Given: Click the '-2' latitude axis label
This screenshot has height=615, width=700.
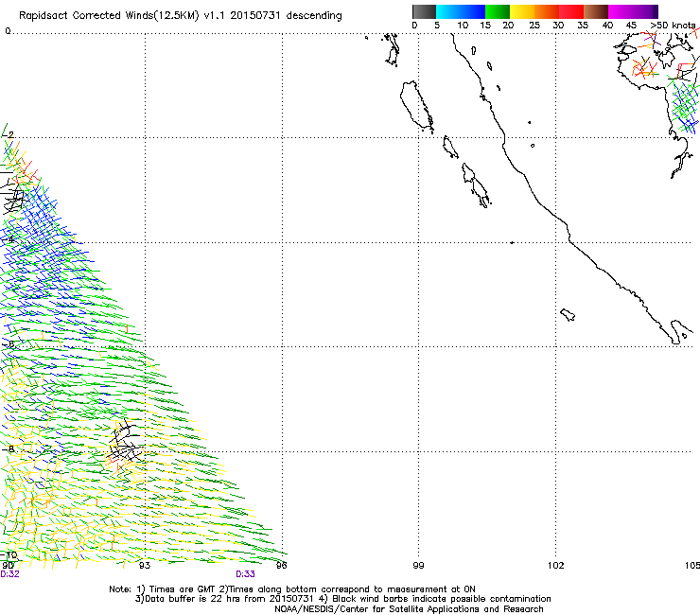Looking at the screenshot, I should point(9,135).
